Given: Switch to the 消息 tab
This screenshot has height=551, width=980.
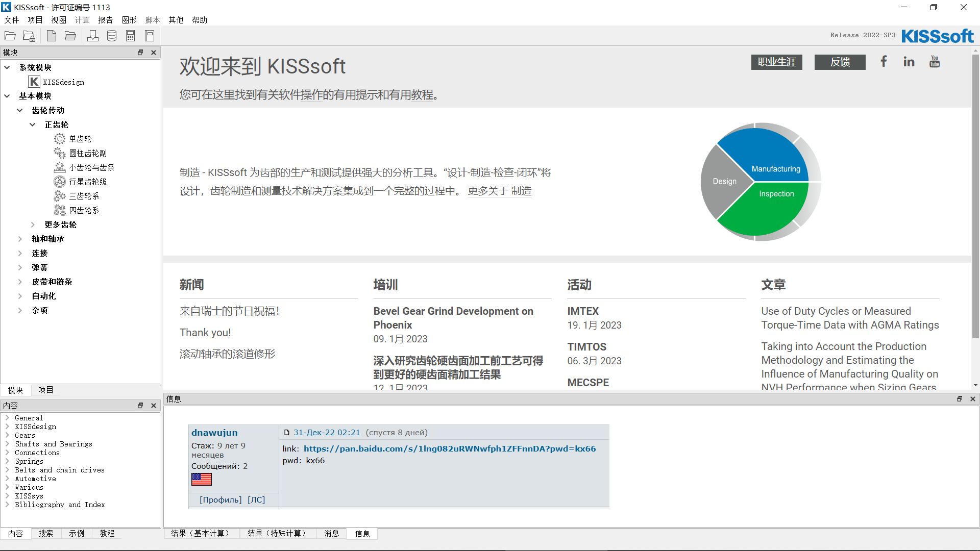Looking at the screenshot, I should point(332,533).
